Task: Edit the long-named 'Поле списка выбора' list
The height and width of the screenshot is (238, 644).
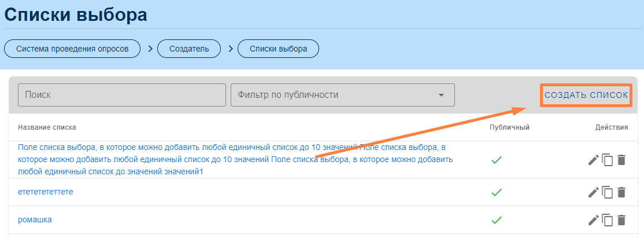Action: (x=593, y=160)
